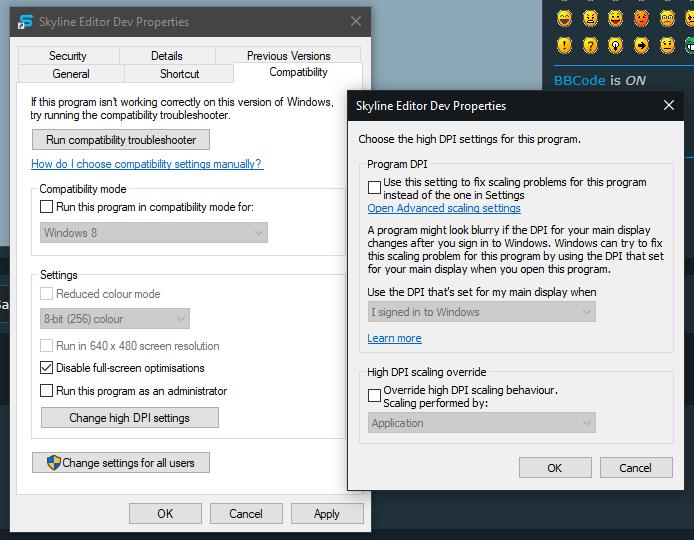Image resolution: width=694 pixels, height=540 pixels.
Task: Click Change settings for all users
Action: [121, 463]
